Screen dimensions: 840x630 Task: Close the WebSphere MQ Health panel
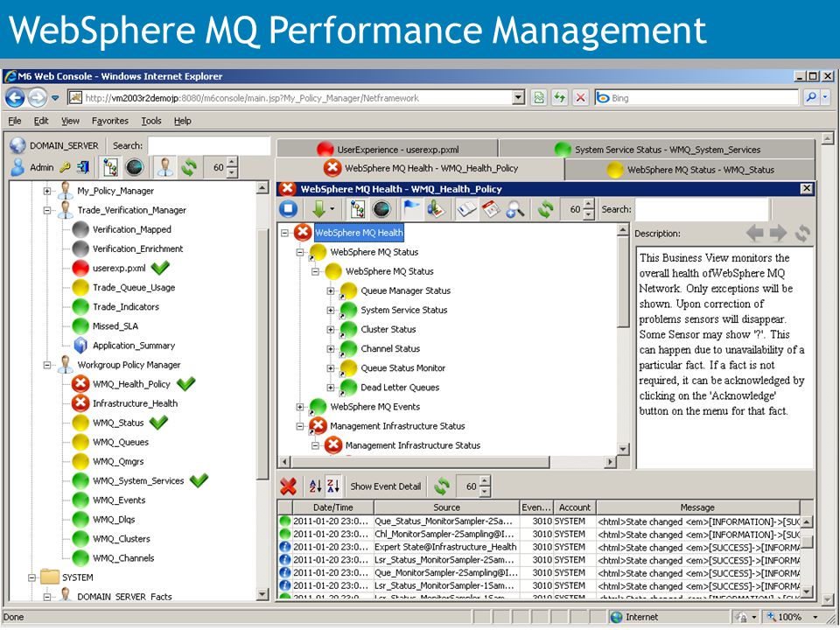click(806, 189)
